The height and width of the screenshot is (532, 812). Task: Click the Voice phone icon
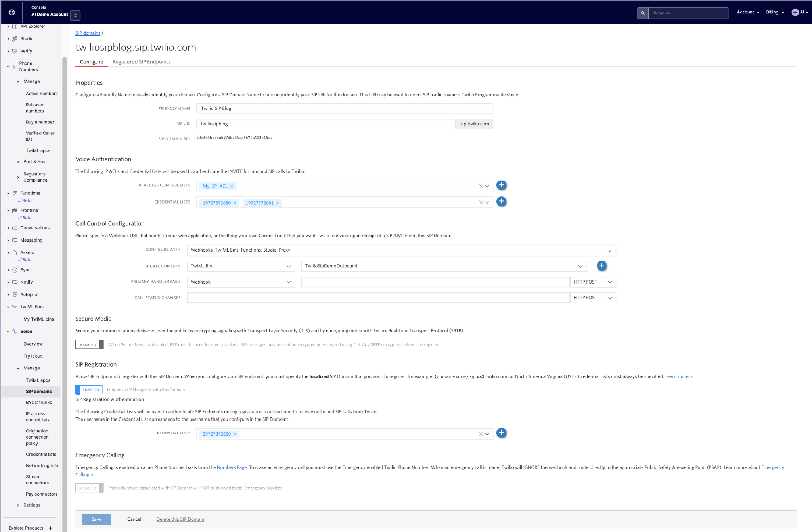pos(15,332)
